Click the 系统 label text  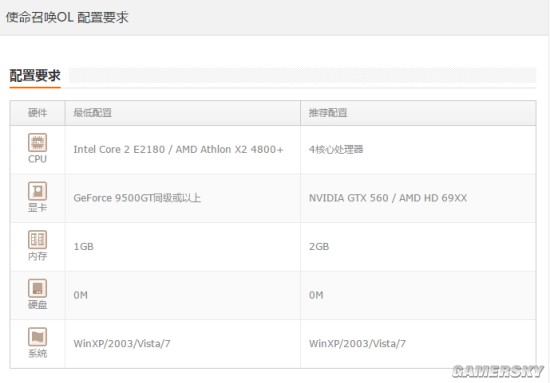pyautogui.click(x=37, y=353)
